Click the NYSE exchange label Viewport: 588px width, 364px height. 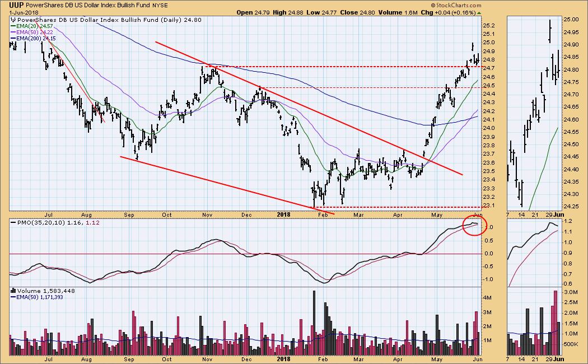click(x=160, y=5)
